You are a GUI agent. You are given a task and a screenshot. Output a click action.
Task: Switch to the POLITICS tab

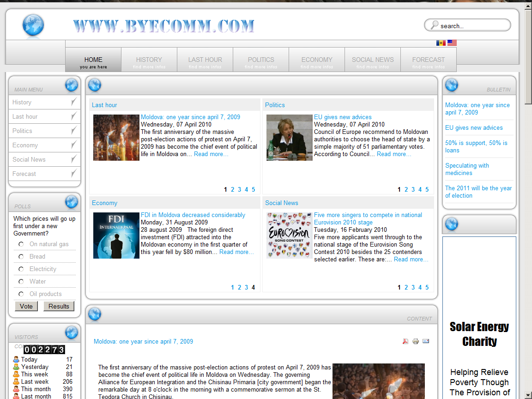click(x=260, y=59)
